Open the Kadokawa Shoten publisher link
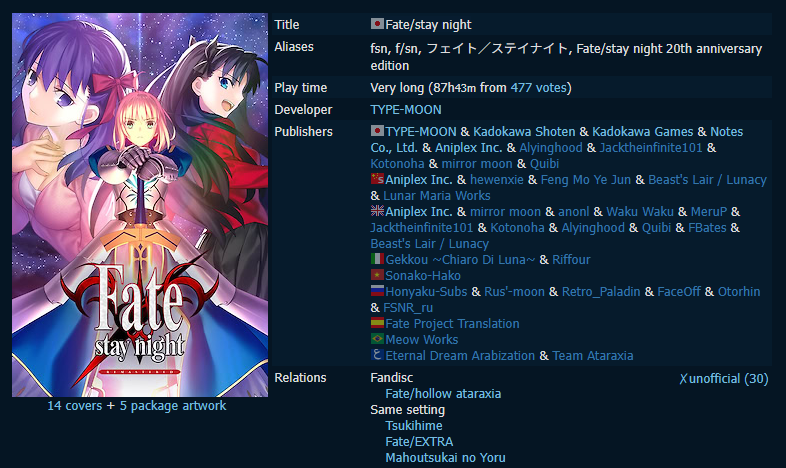This screenshot has width=786, height=468. point(524,132)
